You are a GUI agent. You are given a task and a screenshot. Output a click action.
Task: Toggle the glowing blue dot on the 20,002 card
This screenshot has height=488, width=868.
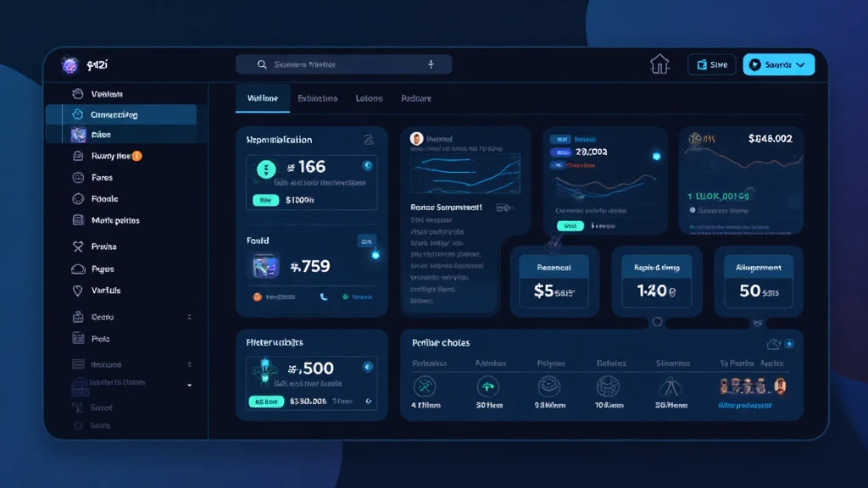click(x=657, y=157)
